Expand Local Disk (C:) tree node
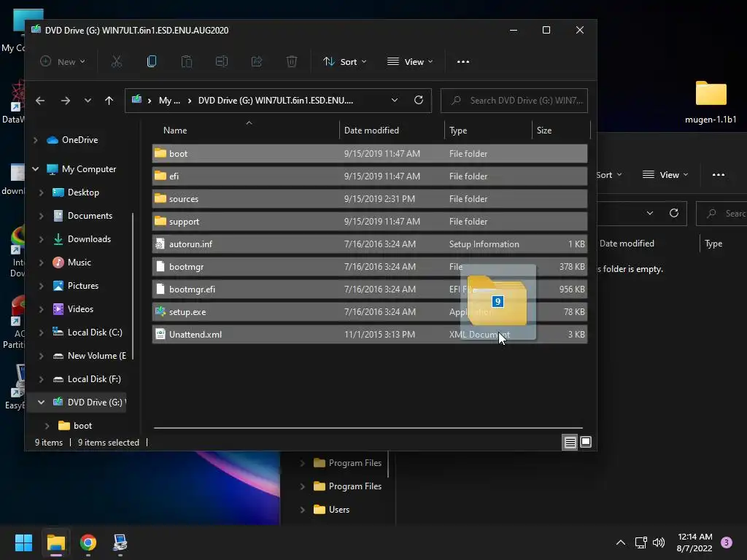 (41, 332)
